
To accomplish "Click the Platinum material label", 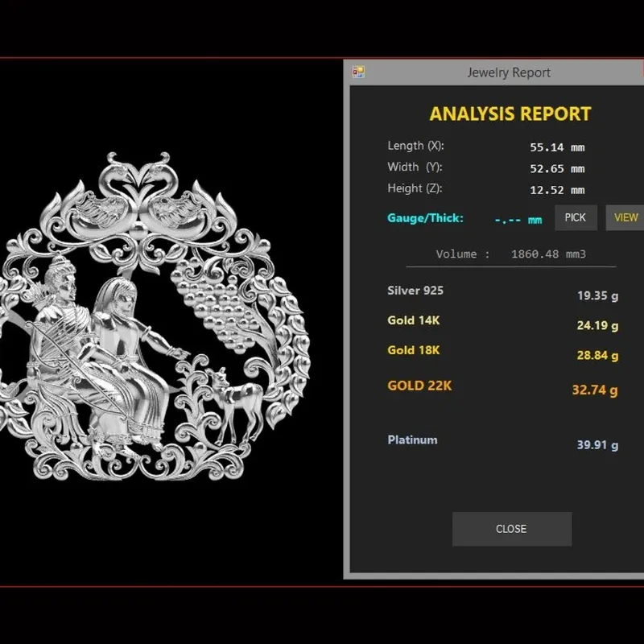I will pyautogui.click(x=412, y=440).
